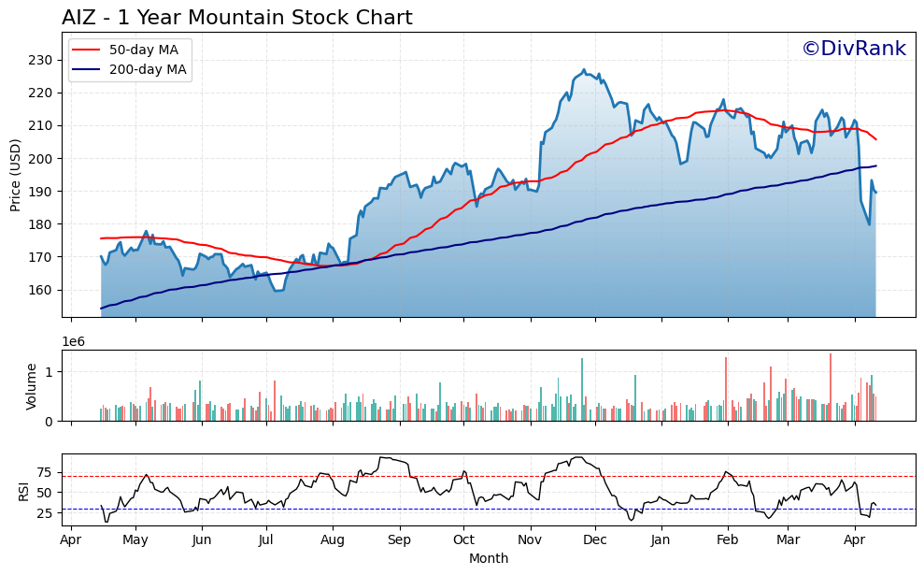The width and height of the screenshot is (924, 575).
Task: Click the price peak near late November
Action: (584, 70)
